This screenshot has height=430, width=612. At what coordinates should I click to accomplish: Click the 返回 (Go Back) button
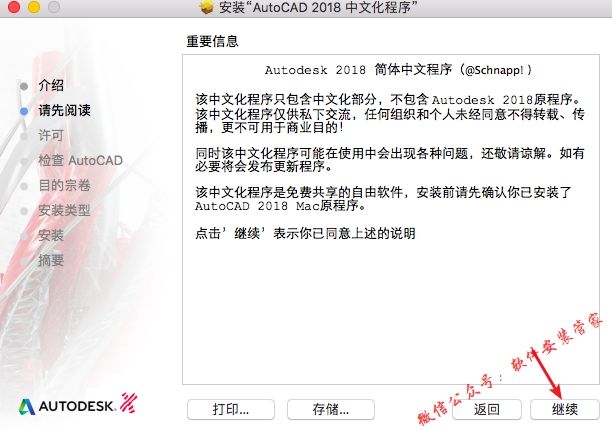(487, 409)
